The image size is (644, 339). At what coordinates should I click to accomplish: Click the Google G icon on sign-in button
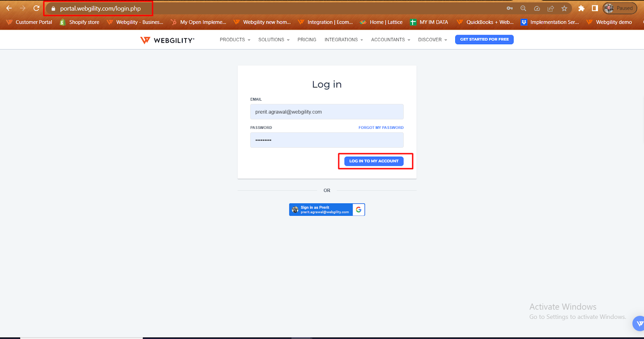pos(359,209)
